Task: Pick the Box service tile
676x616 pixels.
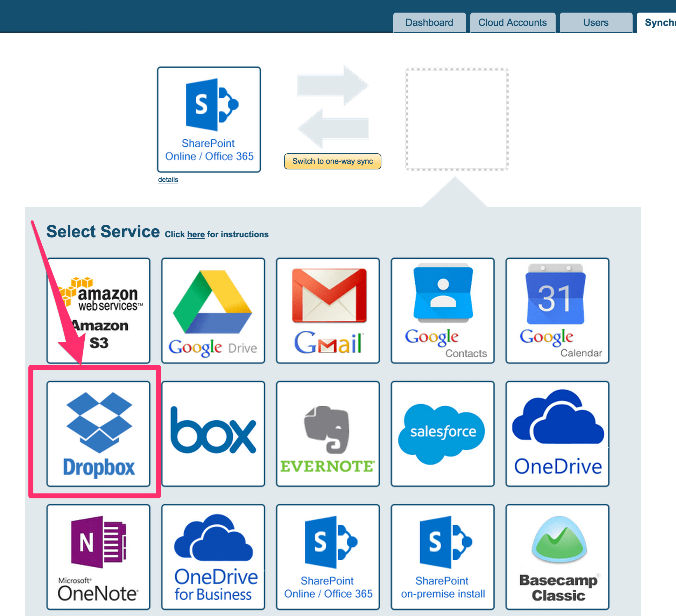Action: click(x=213, y=433)
